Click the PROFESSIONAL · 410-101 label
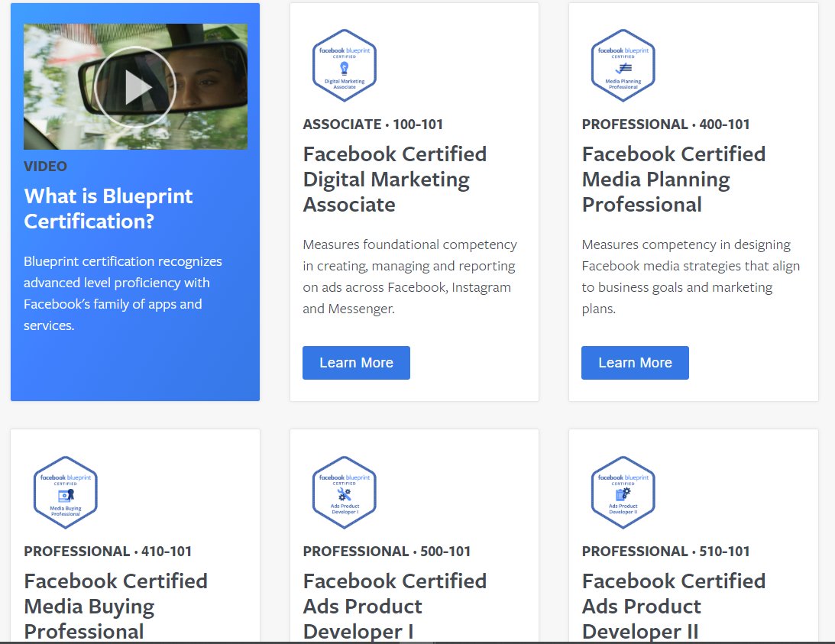835x644 pixels. click(x=108, y=552)
